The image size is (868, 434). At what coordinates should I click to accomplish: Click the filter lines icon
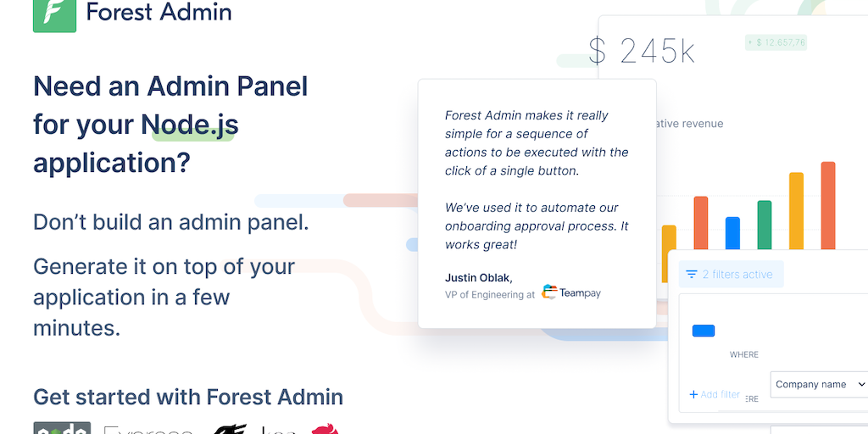point(692,275)
